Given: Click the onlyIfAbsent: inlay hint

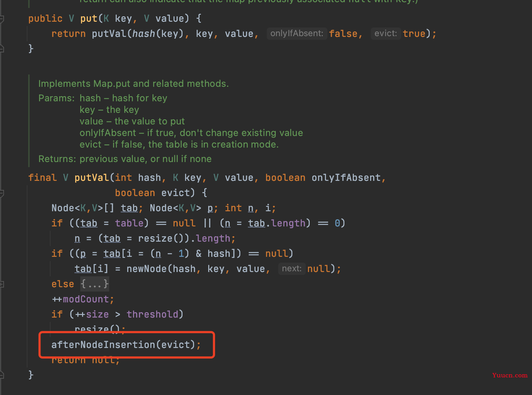Looking at the screenshot, I should (297, 34).
